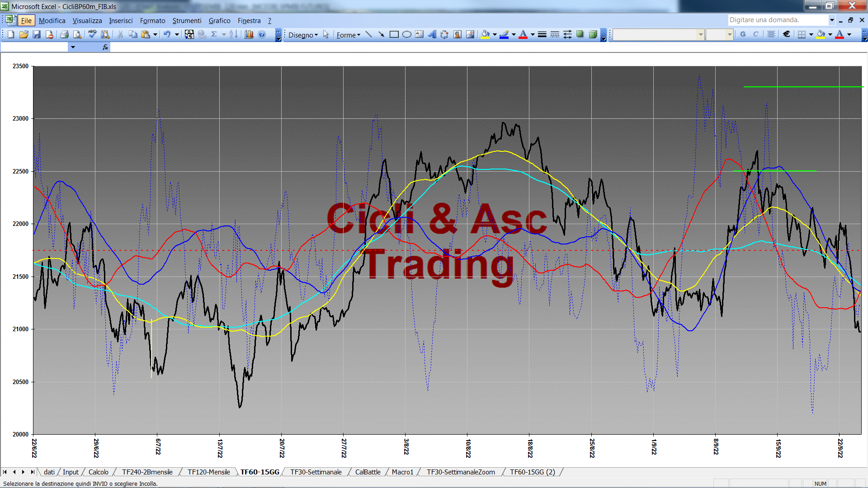
Task: Sort ascending with the A-Z icon
Action: point(233,34)
